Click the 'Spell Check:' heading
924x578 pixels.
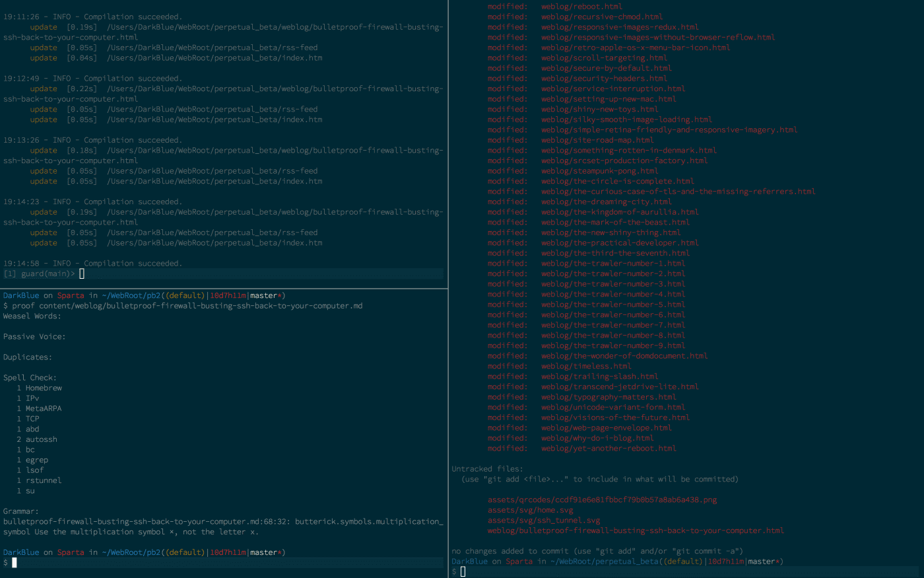click(x=30, y=378)
